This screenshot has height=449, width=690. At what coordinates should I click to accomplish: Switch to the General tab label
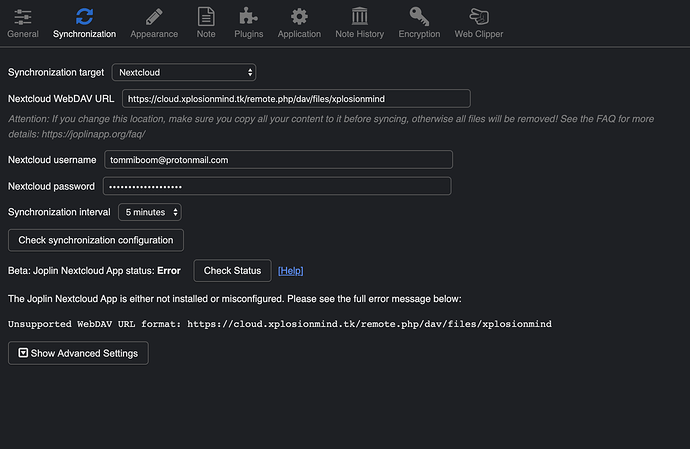pyautogui.click(x=23, y=34)
